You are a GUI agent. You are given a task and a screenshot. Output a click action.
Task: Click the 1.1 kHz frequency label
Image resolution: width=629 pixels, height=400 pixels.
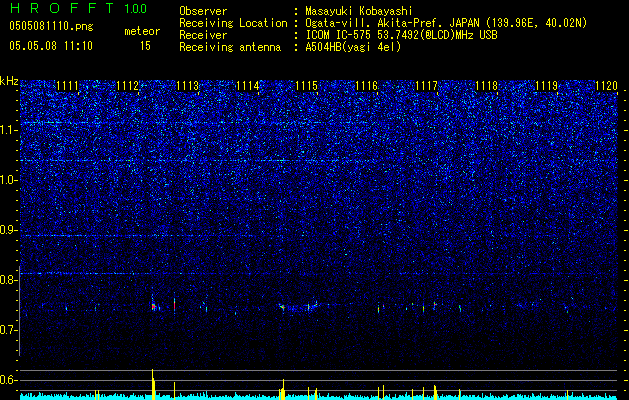coord(9,131)
